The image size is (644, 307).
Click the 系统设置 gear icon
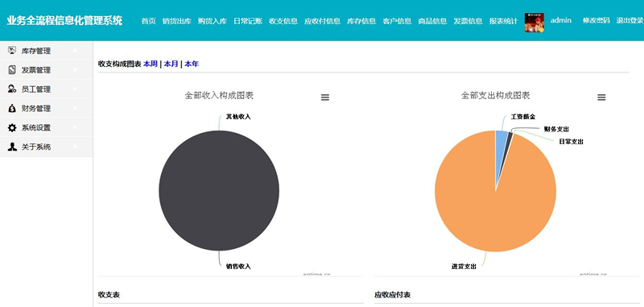[x=12, y=127]
